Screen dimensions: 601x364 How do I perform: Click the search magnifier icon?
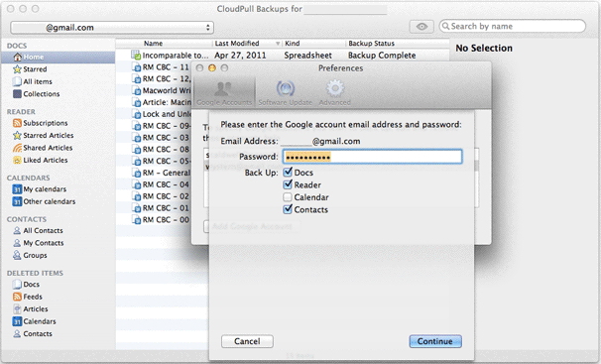pos(445,26)
